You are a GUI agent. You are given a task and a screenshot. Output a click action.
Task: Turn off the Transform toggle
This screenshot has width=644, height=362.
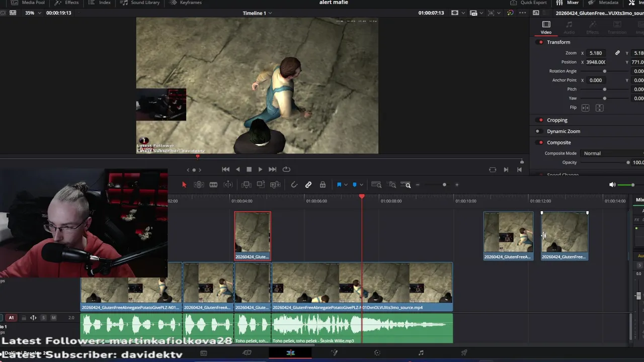pyautogui.click(x=541, y=42)
